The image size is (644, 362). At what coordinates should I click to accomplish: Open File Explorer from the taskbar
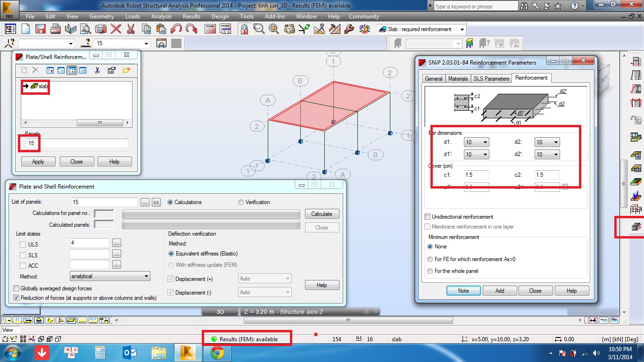click(158, 352)
